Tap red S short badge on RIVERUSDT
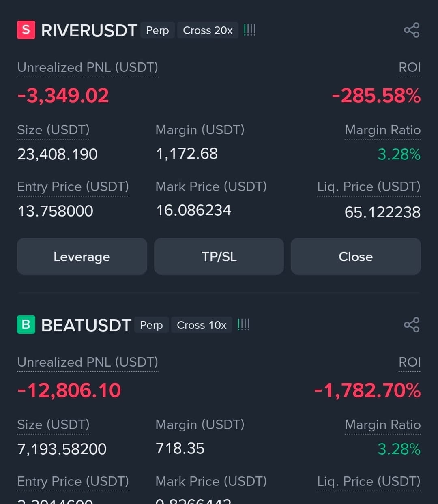Screen dimensions: 438x504 tap(26, 30)
